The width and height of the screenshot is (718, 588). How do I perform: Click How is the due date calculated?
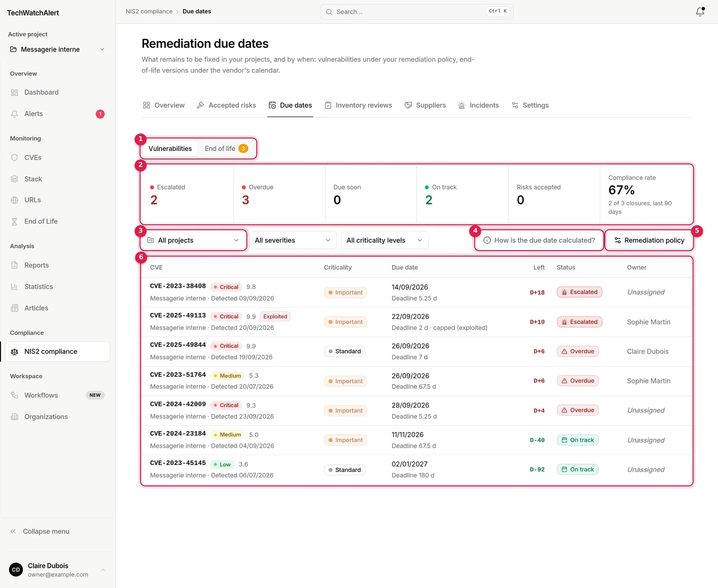click(x=539, y=240)
